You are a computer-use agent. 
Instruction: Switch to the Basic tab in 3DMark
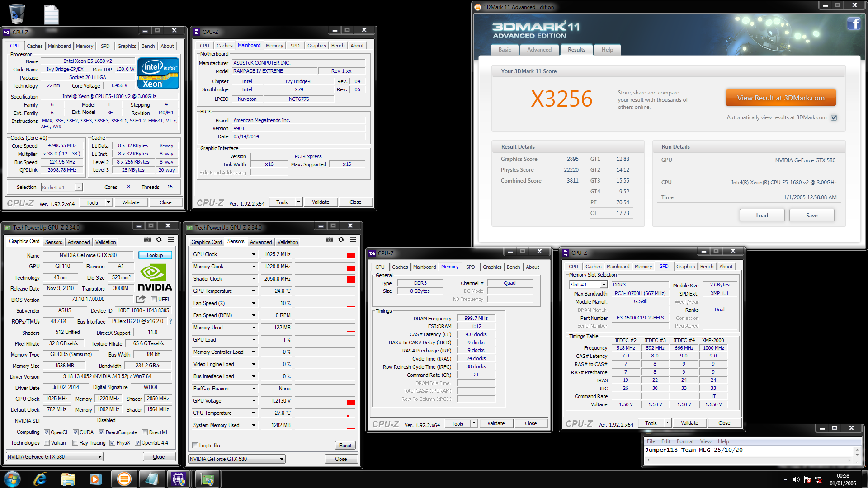(505, 50)
